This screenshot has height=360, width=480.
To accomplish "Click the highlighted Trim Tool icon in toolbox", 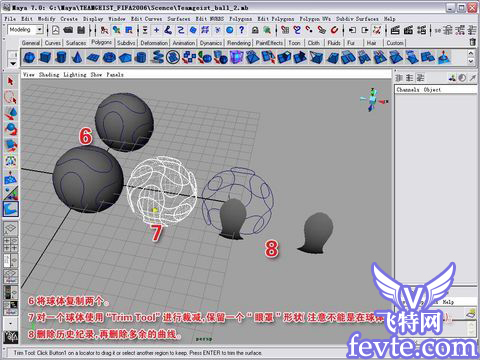I will tap(10, 209).
